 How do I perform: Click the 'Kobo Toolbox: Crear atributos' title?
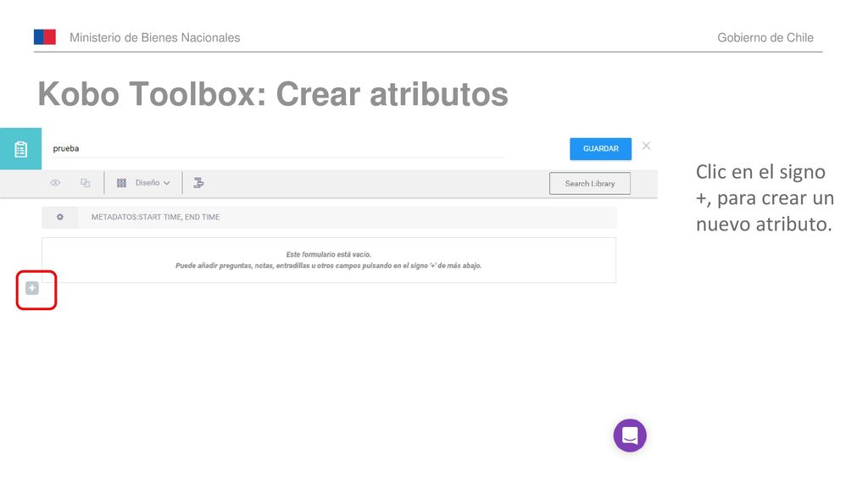click(x=273, y=93)
